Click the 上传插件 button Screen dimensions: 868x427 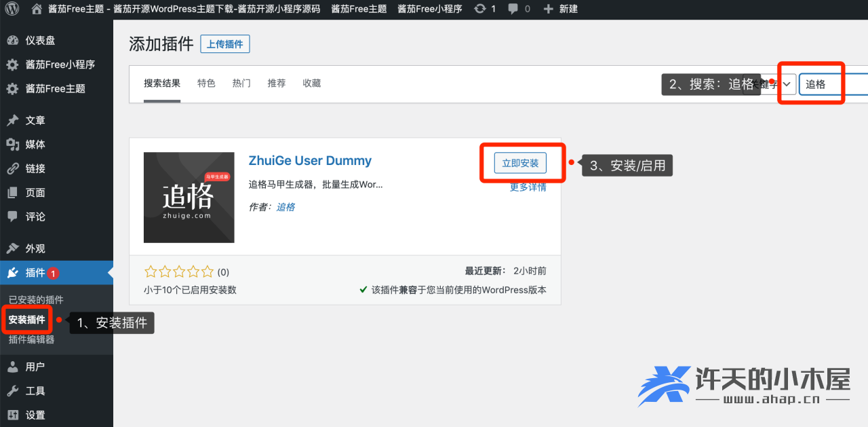click(225, 44)
